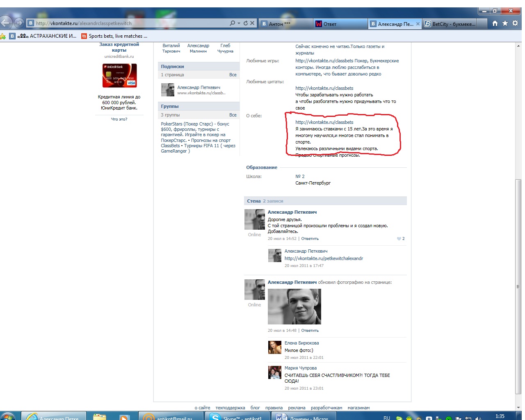The height and width of the screenshot is (420, 525).
Task: Open 'Заказ кредитной карты' ad title link
Action: 119,47
